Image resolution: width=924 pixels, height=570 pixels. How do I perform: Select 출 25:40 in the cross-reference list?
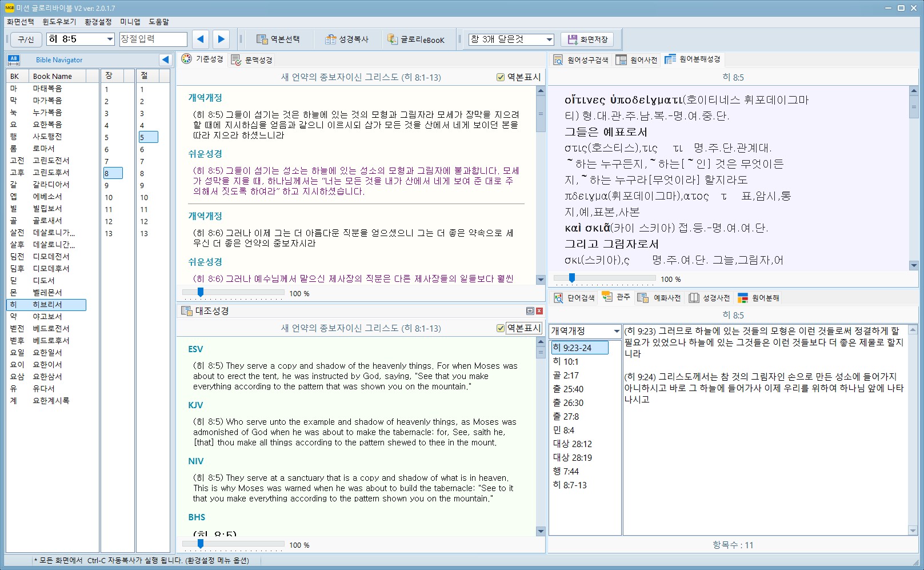coord(568,389)
